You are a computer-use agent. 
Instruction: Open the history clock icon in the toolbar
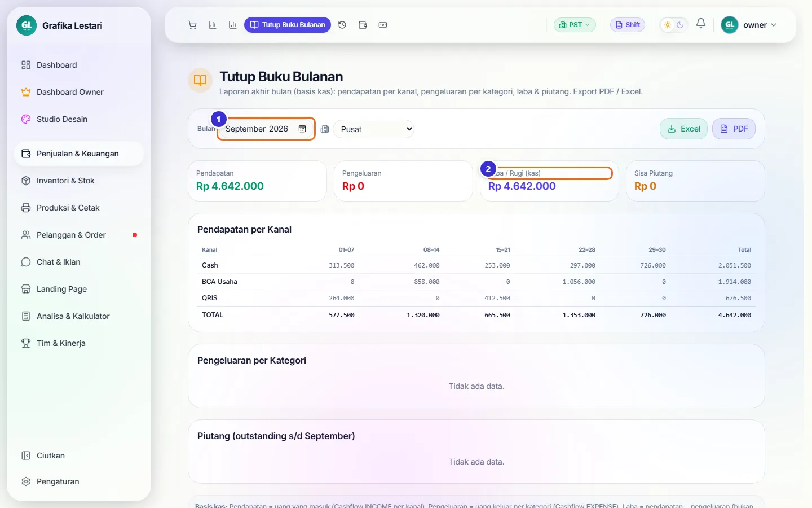coord(342,25)
